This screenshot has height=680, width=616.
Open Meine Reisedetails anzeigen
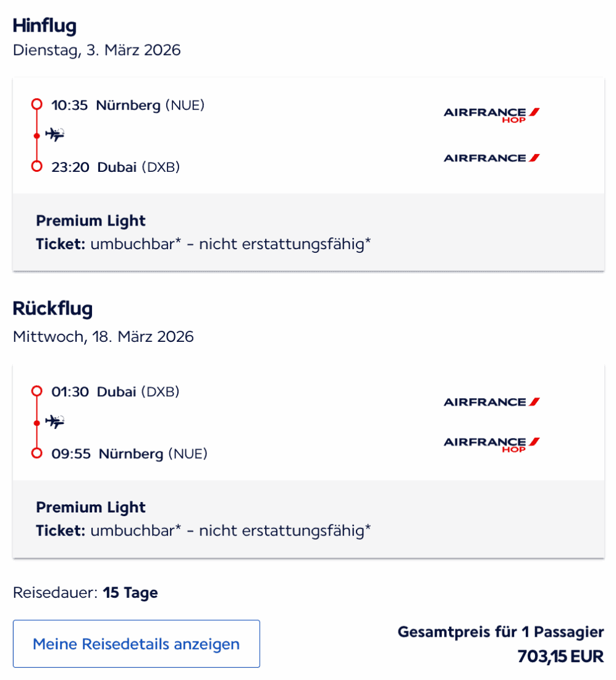136,644
